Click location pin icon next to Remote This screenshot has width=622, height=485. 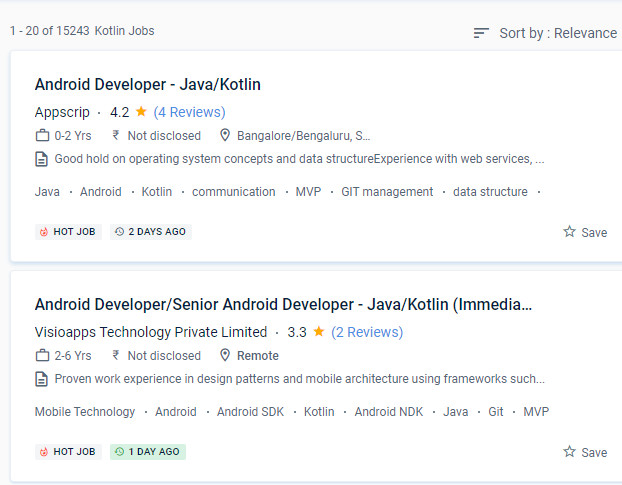tap(226, 356)
